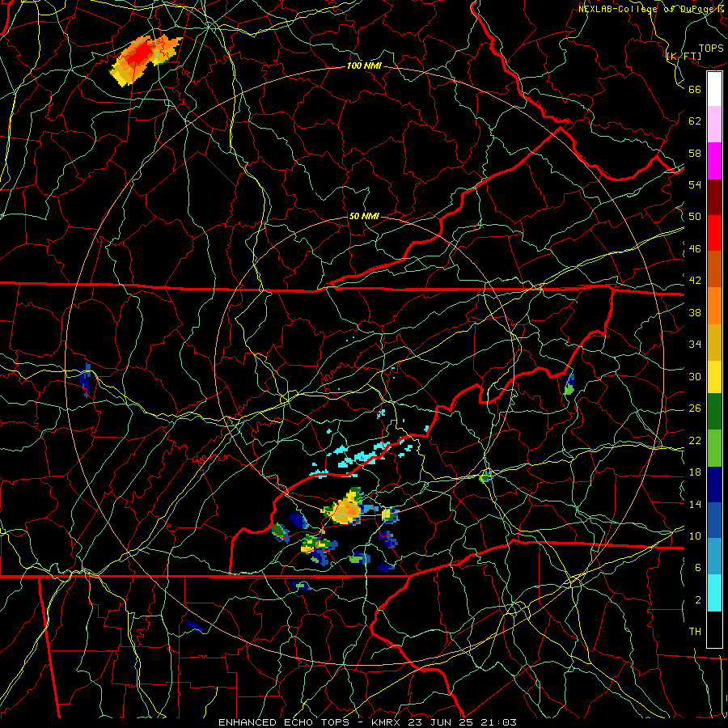Click the 22 value on the legend

695,440
